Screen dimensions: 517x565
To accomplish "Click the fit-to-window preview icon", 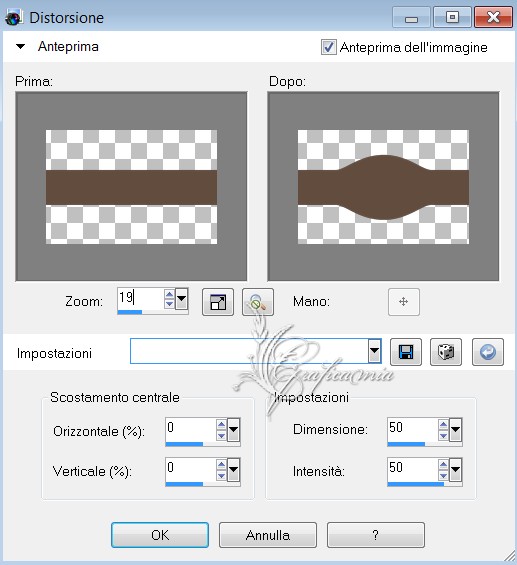I will click(x=218, y=302).
